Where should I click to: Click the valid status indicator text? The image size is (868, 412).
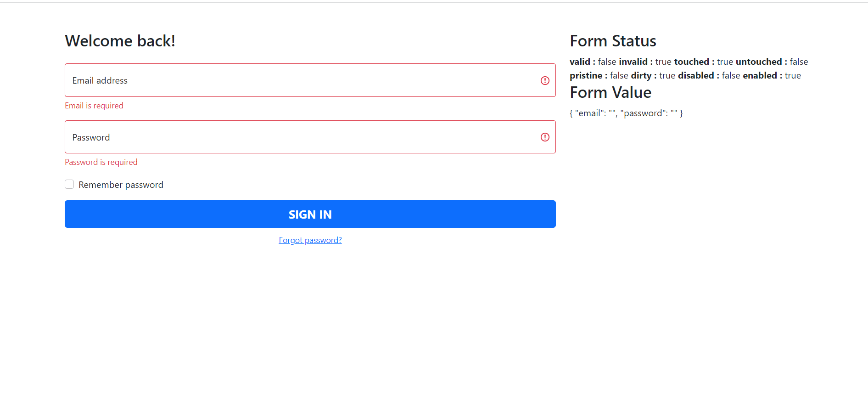pyautogui.click(x=580, y=61)
